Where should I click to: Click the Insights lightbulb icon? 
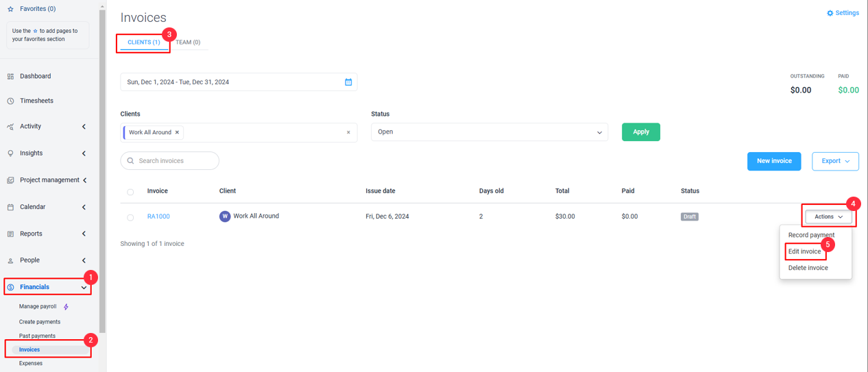pos(10,153)
